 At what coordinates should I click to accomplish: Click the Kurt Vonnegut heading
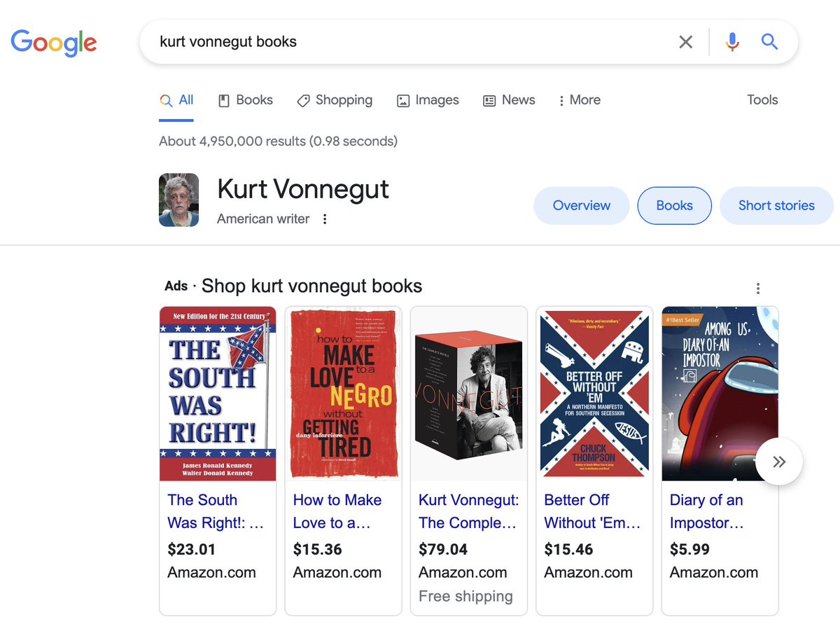tap(303, 189)
